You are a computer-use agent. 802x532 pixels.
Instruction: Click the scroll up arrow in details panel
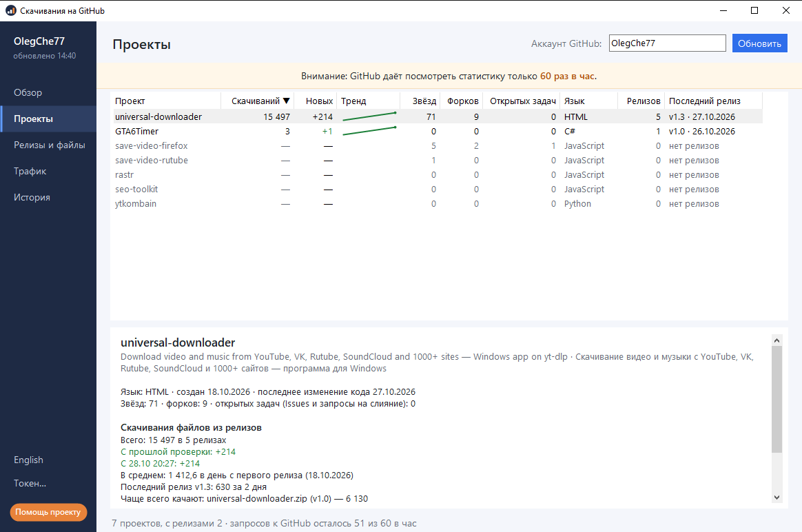[x=777, y=340]
